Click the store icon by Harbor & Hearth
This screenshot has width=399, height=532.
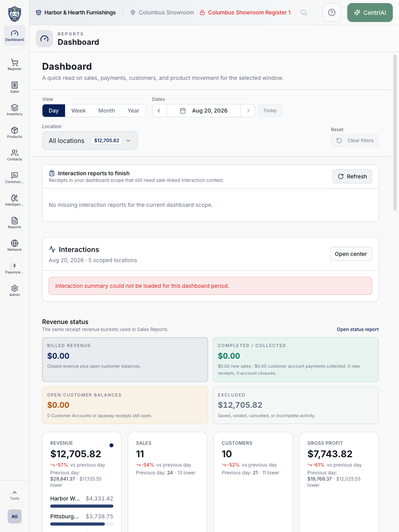39,12
